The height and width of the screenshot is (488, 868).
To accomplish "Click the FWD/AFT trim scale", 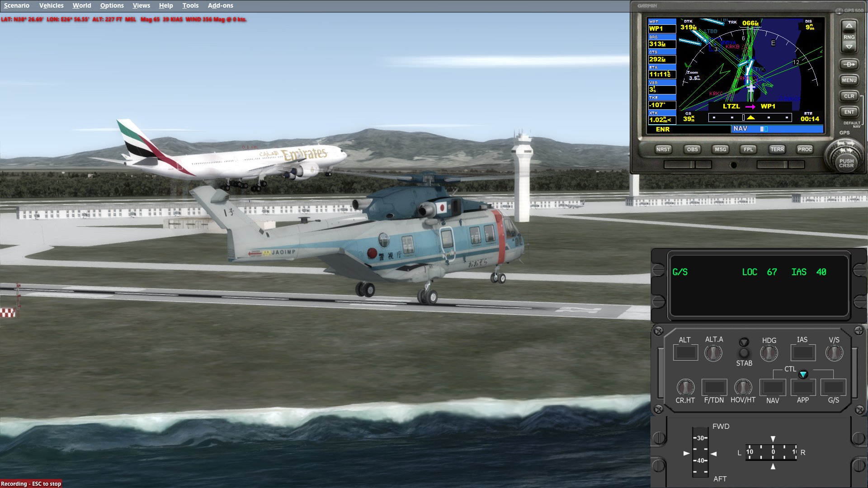I will click(700, 452).
